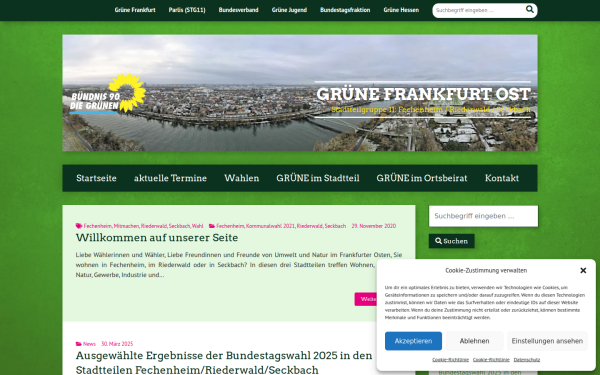This screenshot has height=375, width=600.
Task: Click the 29. November 2020 date link
Action: click(374, 226)
